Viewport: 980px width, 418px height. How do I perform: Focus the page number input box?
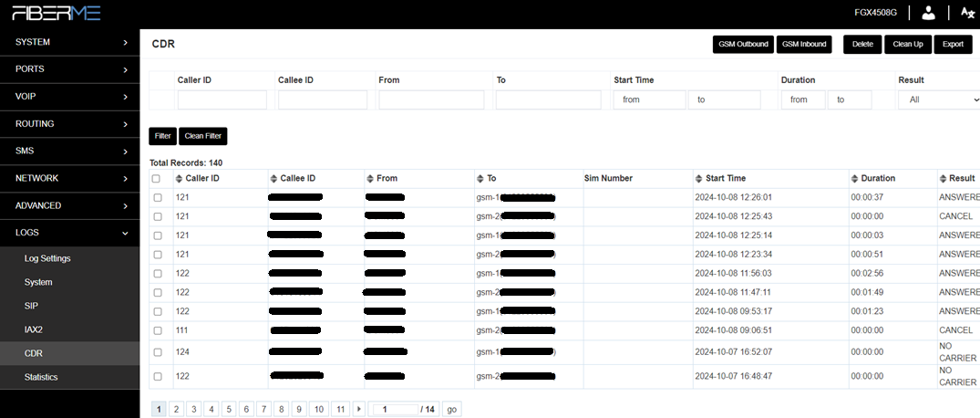395,409
